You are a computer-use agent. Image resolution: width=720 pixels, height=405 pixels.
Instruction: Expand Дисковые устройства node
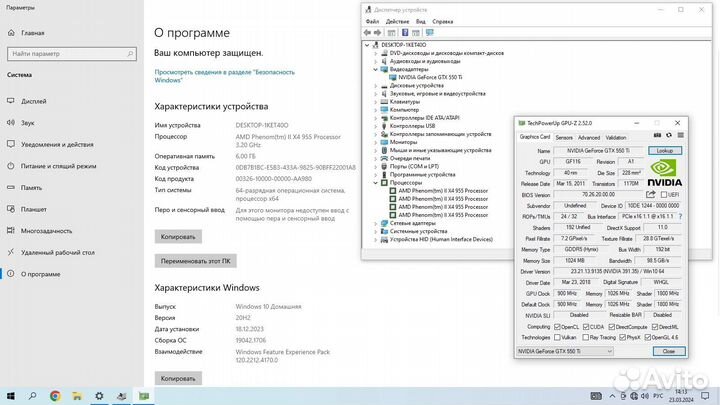[376, 85]
